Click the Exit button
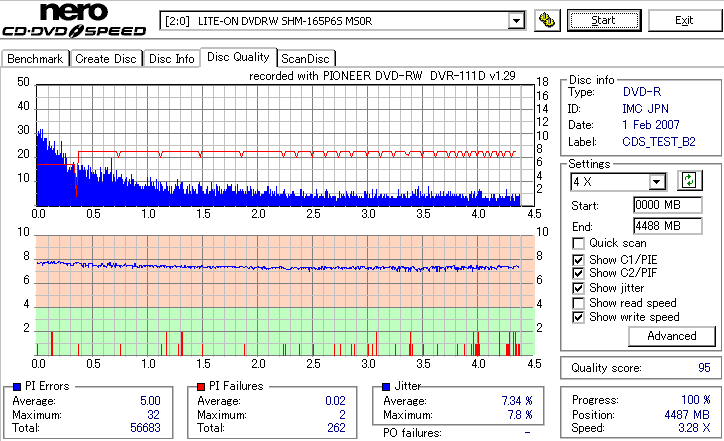This screenshot has width=724, height=441. pyautogui.click(x=684, y=21)
